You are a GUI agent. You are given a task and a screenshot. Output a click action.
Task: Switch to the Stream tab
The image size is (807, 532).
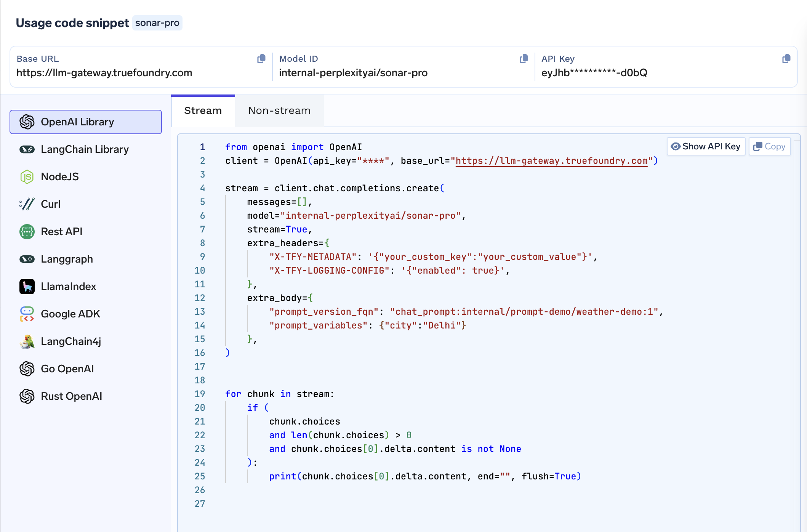coord(203,111)
